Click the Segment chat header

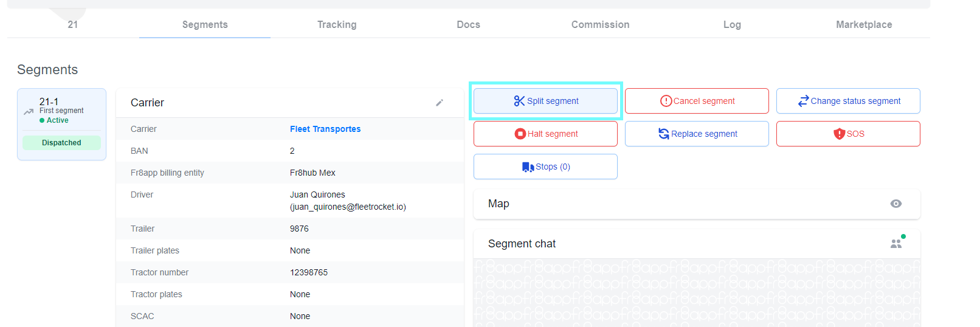pos(697,244)
